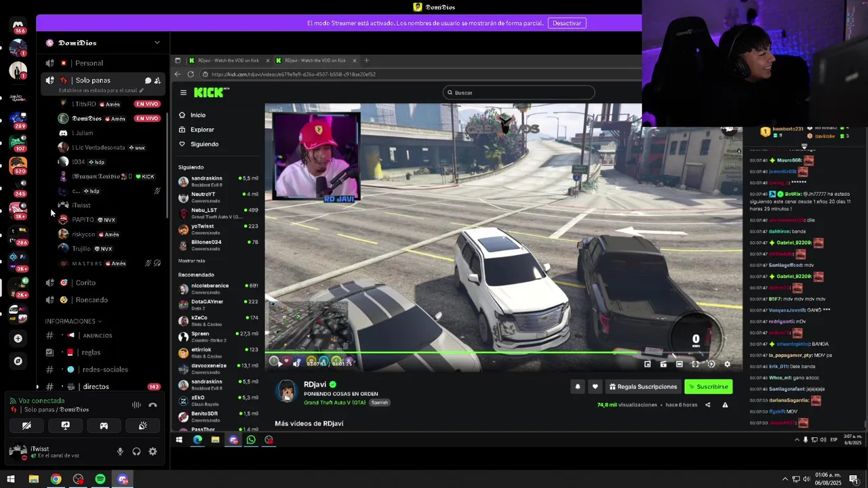The image size is (868, 488).
Task: Edit the Solo panas channel status text
Action: [x=101, y=90]
